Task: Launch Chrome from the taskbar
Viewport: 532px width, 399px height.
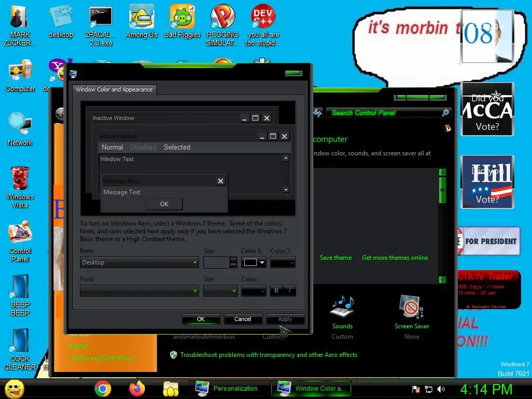Action: coord(103,389)
